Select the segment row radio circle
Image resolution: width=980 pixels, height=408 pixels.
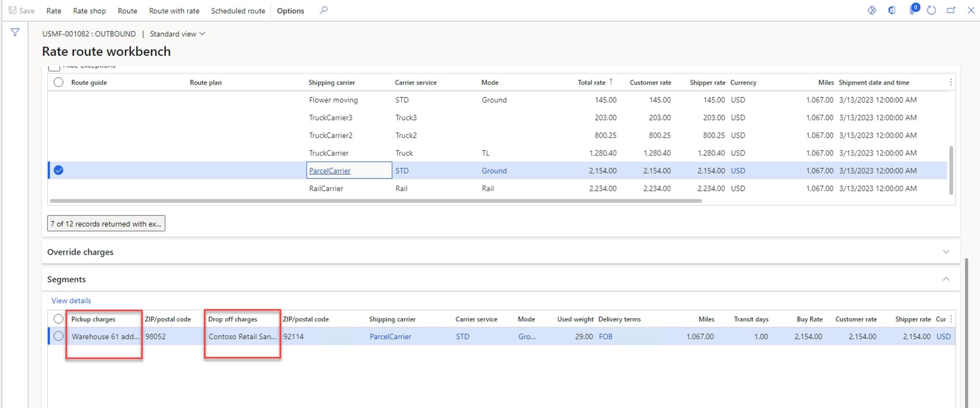point(58,337)
